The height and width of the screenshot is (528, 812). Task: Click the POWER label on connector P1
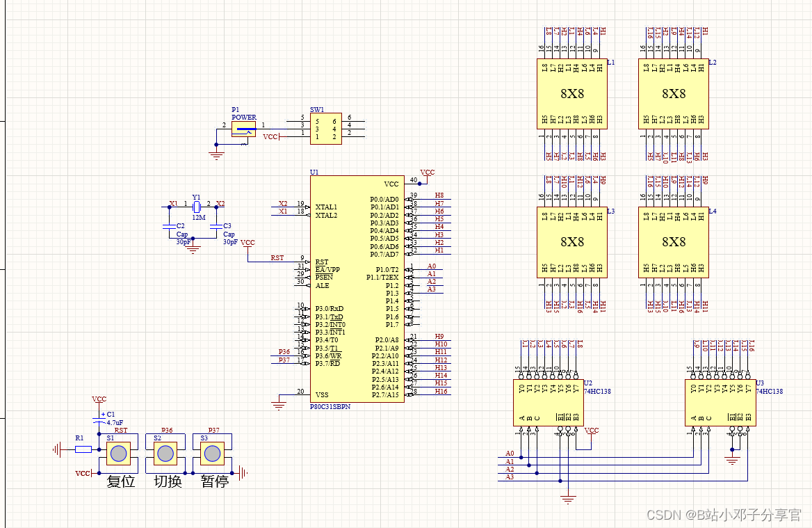click(244, 117)
